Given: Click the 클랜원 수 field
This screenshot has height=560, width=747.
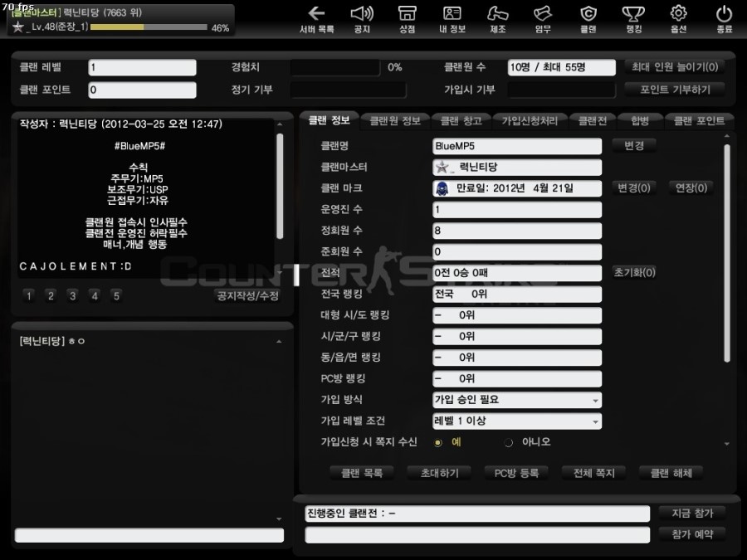Looking at the screenshot, I should [562, 67].
